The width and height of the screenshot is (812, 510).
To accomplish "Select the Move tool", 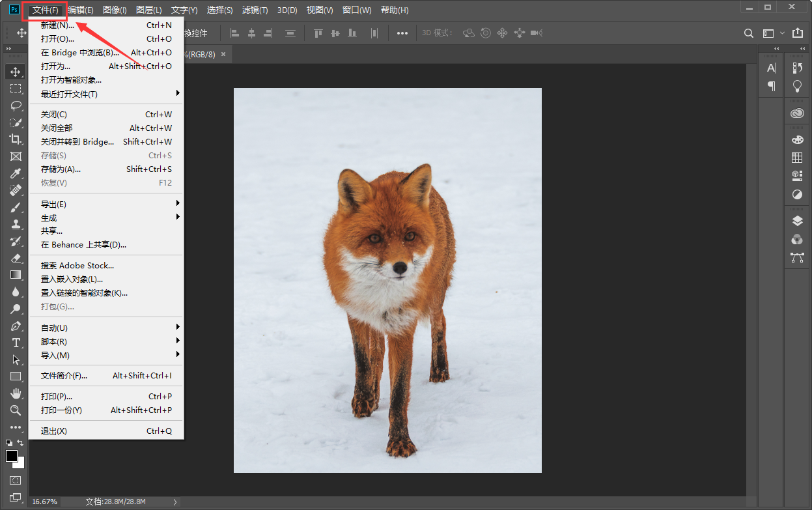I will [x=16, y=72].
